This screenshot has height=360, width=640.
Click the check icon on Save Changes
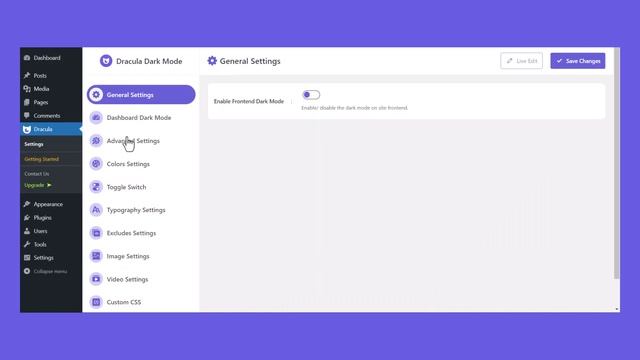click(x=560, y=61)
